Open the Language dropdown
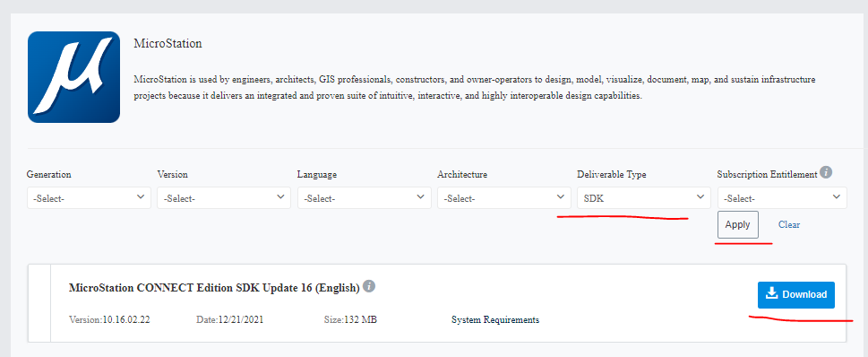The width and height of the screenshot is (868, 357). [365, 198]
